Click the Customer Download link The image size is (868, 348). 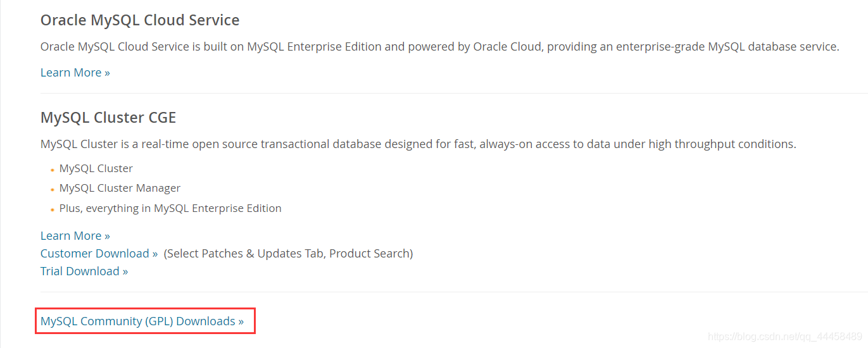tap(99, 254)
